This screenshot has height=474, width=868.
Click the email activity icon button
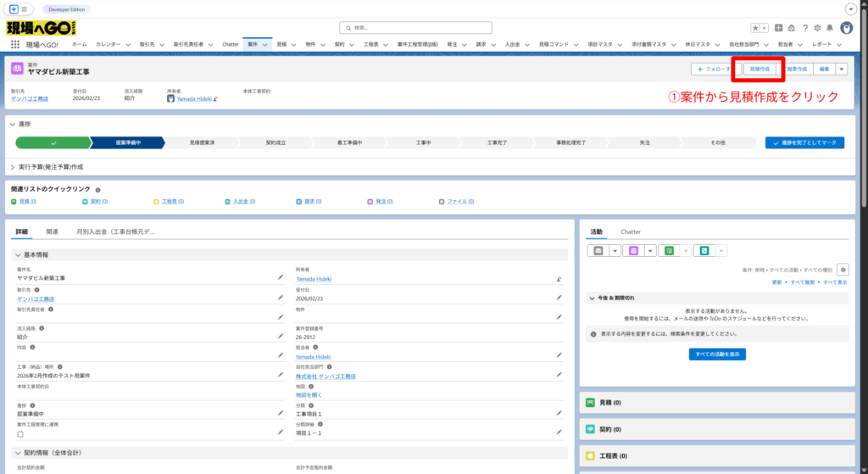[x=598, y=250]
